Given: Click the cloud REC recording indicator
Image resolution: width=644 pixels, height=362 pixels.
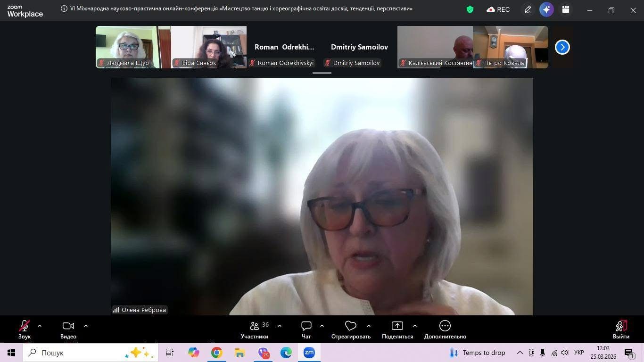Looking at the screenshot, I should (x=498, y=9).
